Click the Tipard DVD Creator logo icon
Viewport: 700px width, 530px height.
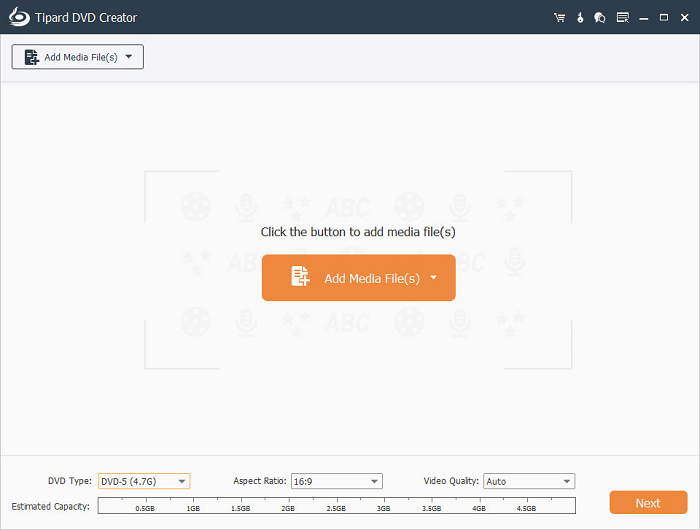(15, 17)
